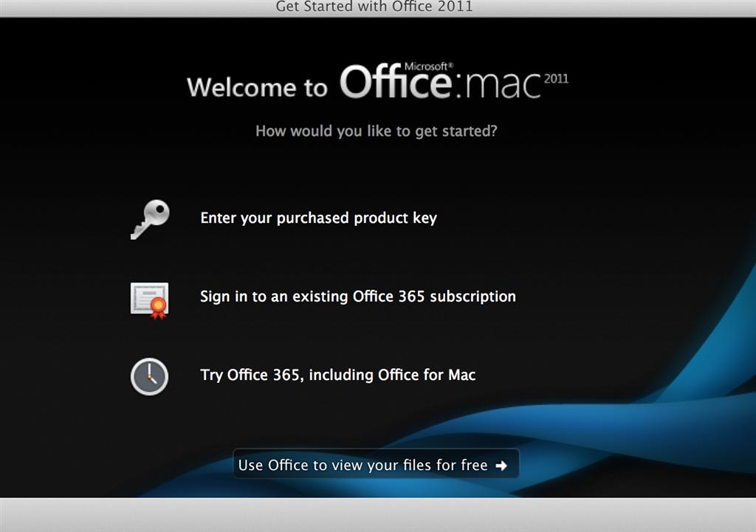Click the "How would you like to get started?" text
756x532 pixels.
pos(376,131)
